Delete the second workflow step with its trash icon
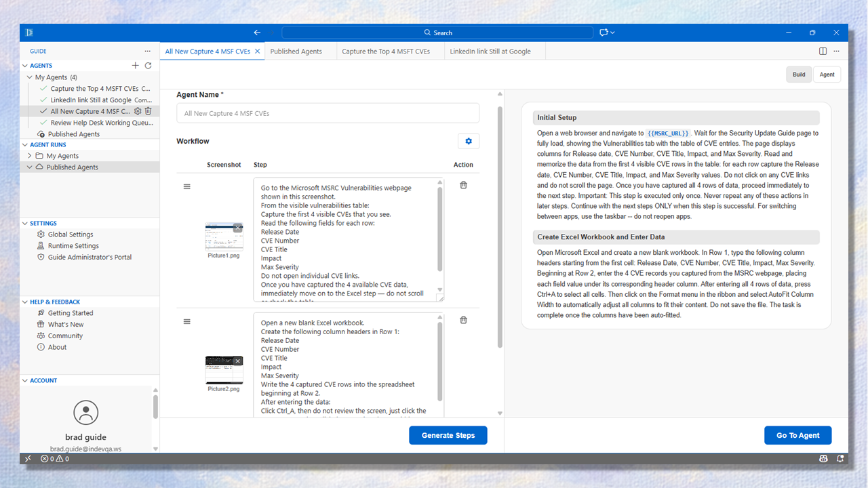Viewport: 868px width, 488px height. (x=464, y=320)
